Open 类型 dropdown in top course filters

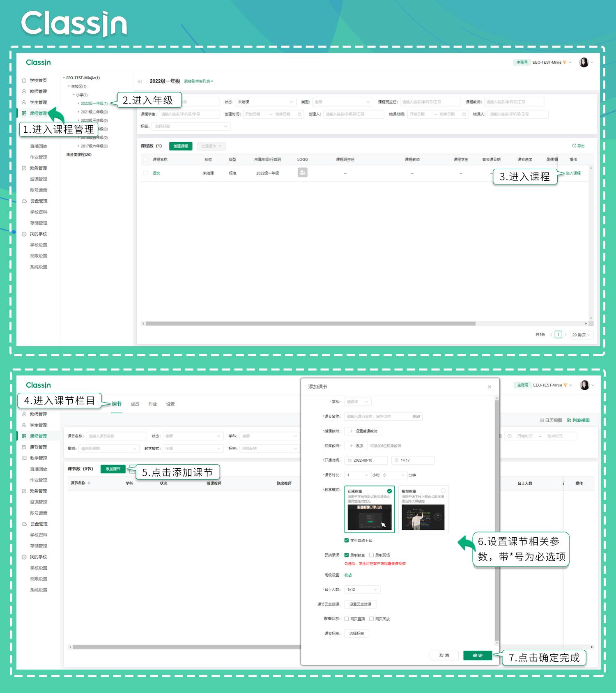pos(342,102)
